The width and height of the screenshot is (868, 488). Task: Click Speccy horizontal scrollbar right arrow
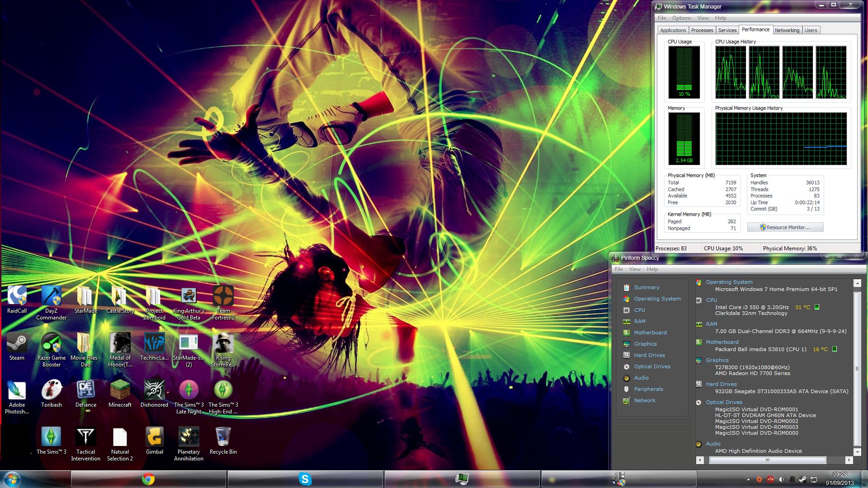[849, 460]
